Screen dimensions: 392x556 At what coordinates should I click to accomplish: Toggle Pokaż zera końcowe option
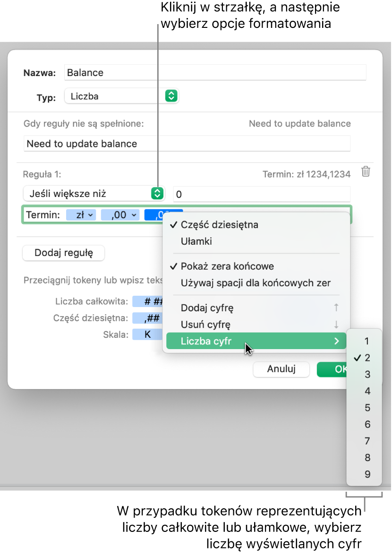(256, 266)
